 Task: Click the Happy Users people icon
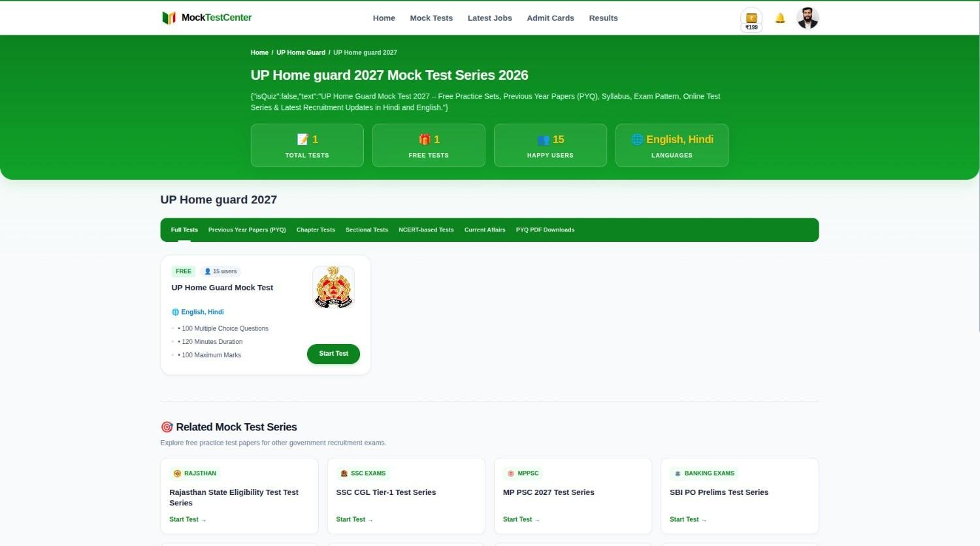(x=543, y=139)
